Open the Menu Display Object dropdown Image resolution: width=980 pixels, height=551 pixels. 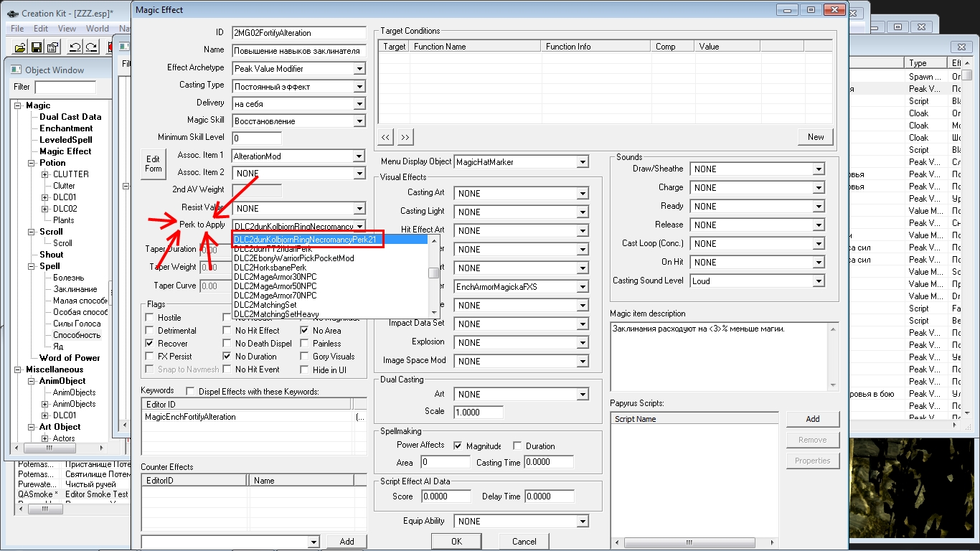point(583,162)
